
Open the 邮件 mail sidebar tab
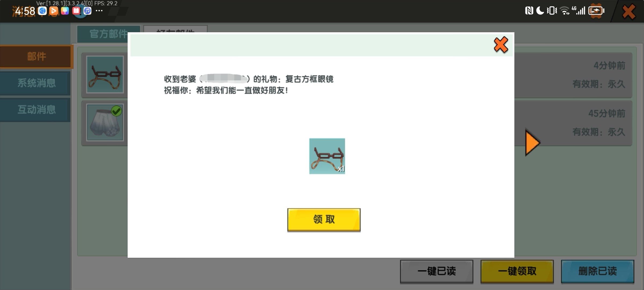click(x=36, y=57)
